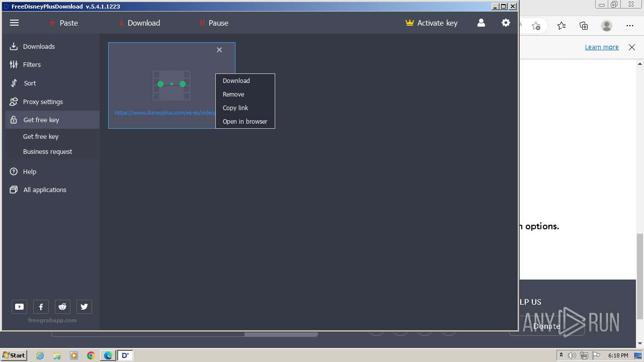Click the network tray icon
Image resolution: width=644 pixels, height=362 pixels.
584,355
